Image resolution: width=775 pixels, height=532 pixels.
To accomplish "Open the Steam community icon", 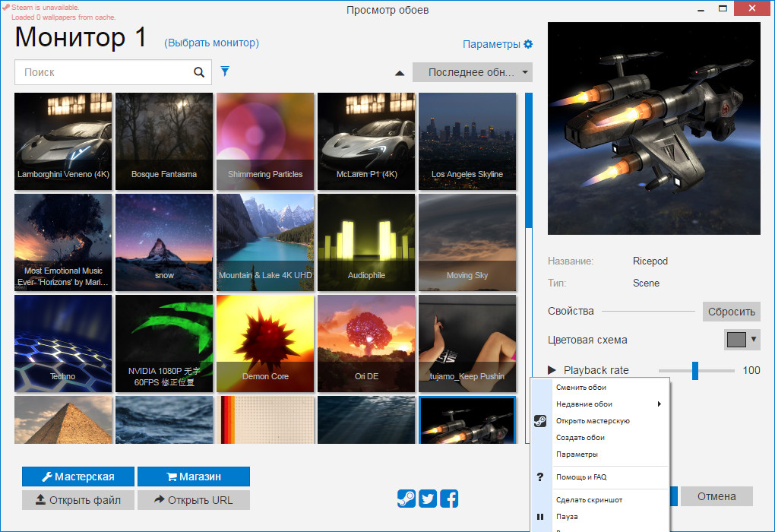I will [406, 499].
